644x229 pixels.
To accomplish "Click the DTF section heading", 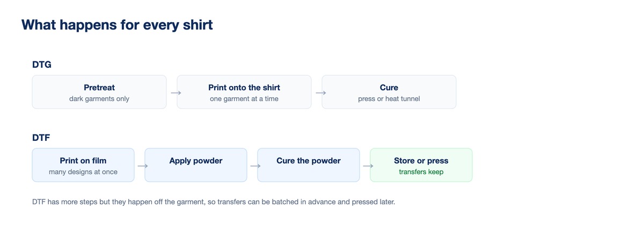I will (41, 138).
